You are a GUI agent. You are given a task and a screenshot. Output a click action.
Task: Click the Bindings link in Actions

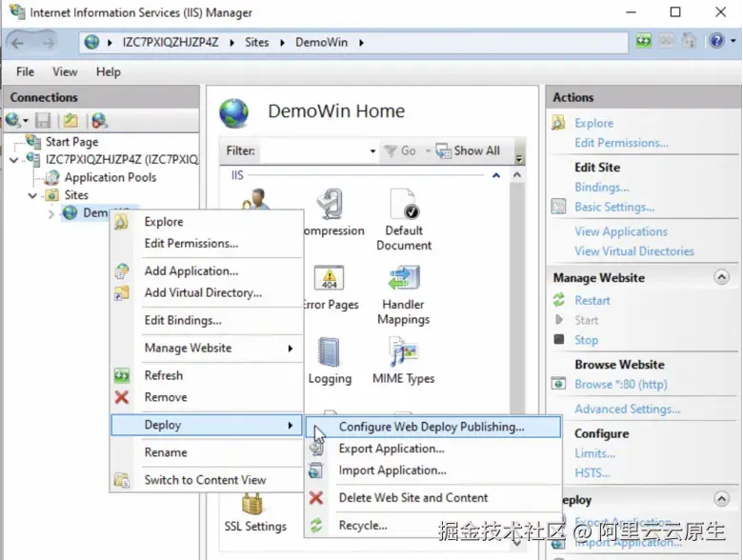click(x=602, y=187)
